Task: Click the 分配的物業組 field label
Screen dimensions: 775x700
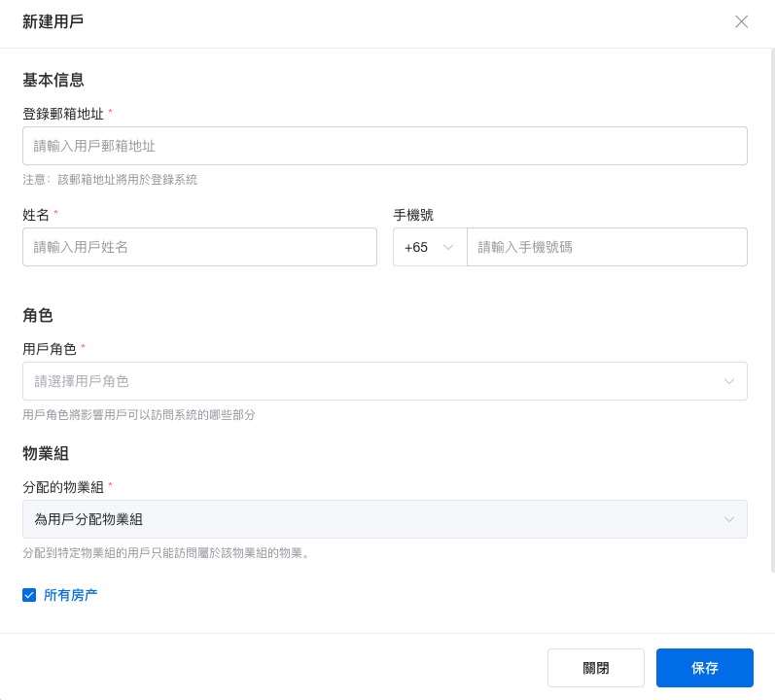Action: point(62,487)
